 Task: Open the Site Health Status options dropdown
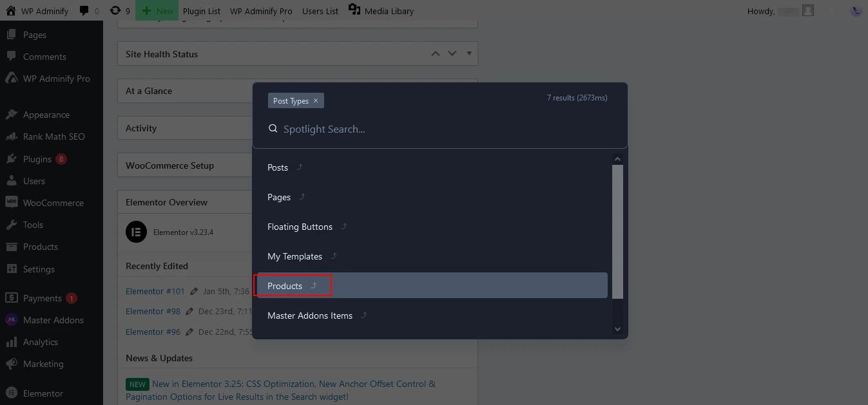469,53
